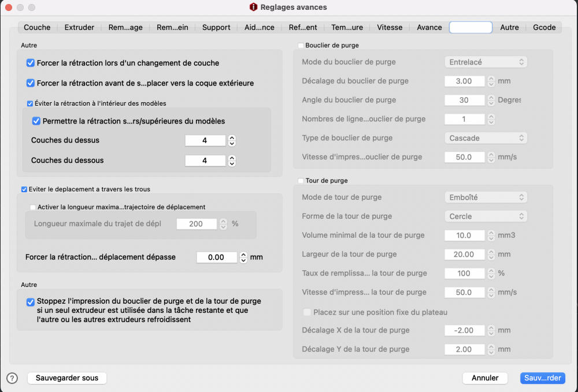Screen dimensions: 578x392
Task: Click the purge tower print speed field
Action: (465, 292)
